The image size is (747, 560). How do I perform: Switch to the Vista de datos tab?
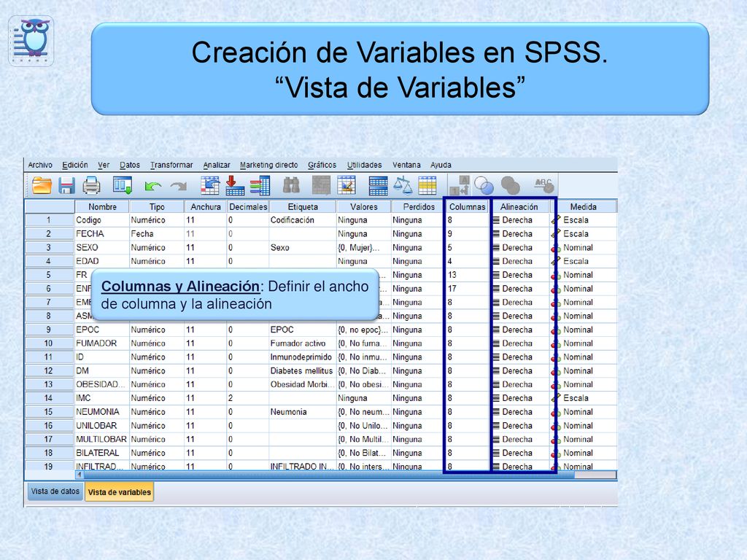55,491
